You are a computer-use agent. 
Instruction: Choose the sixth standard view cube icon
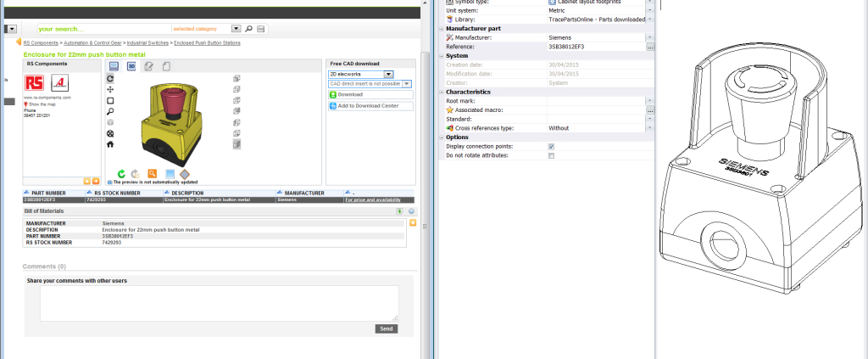236,133
